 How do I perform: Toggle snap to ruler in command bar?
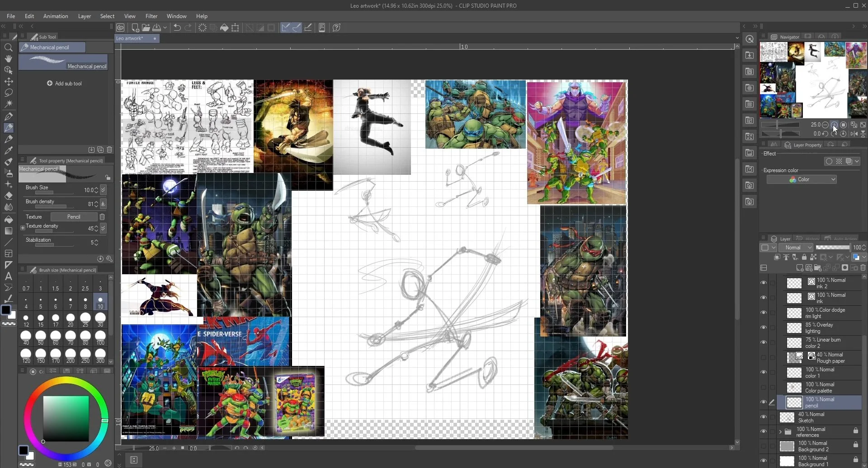286,28
